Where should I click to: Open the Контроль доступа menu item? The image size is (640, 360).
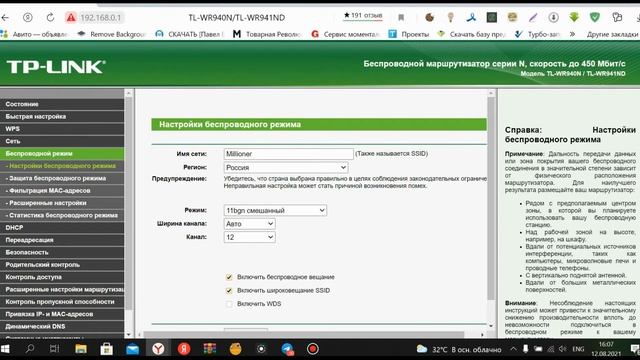point(62,277)
